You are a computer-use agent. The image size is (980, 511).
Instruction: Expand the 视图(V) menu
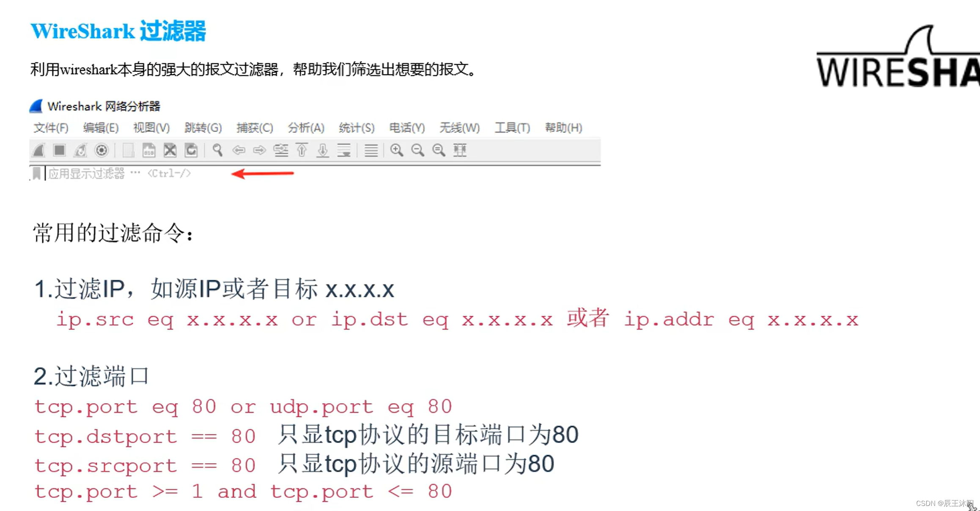point(149,127)
